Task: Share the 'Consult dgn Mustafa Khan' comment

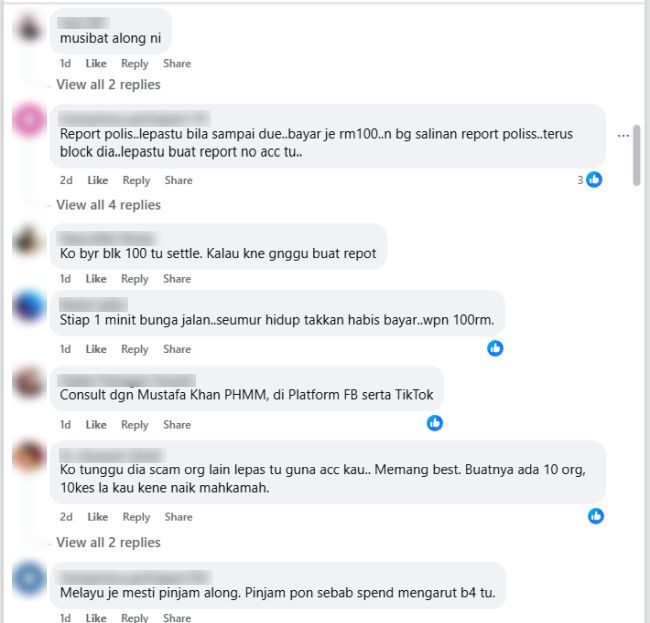Action: 177,424
